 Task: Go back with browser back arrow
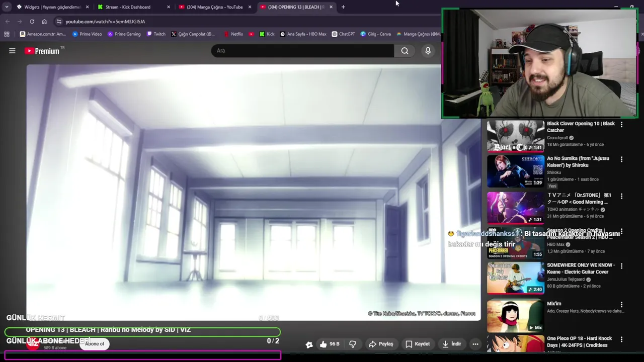pos(7,22)
